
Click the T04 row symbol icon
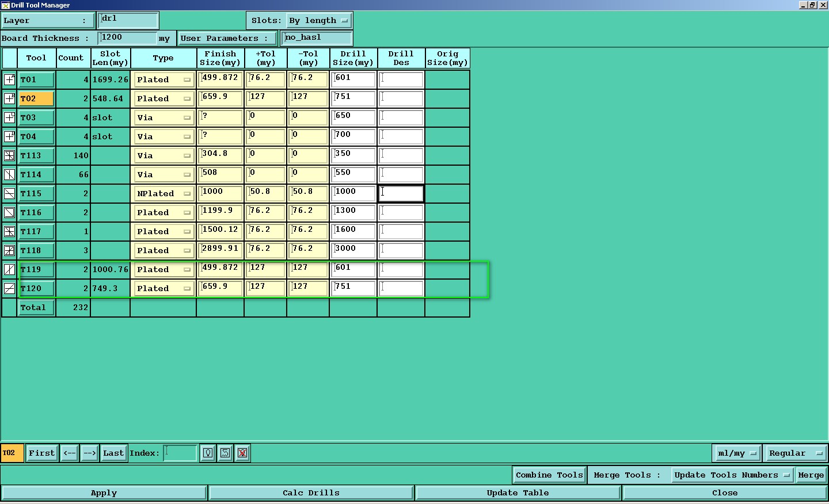click(x=9, y=136)
